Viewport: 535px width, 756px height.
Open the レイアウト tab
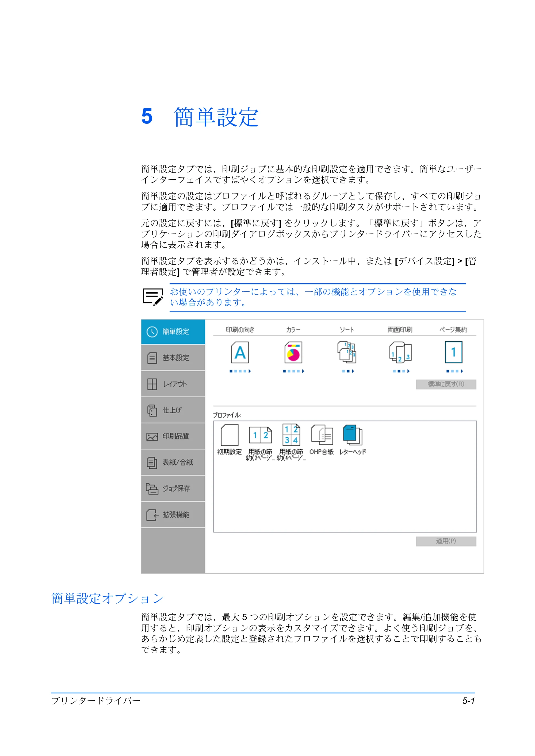173,384
